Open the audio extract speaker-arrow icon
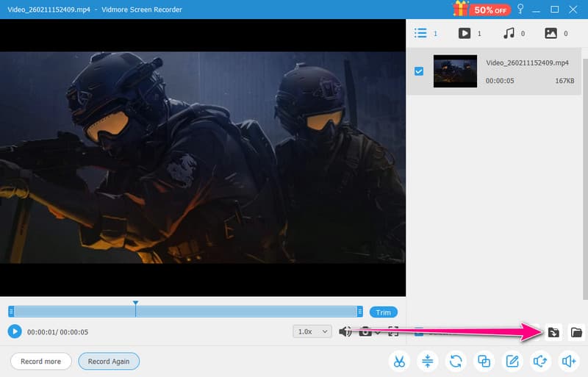The height and width of the screenshot is (377, 588). [540, 361]
